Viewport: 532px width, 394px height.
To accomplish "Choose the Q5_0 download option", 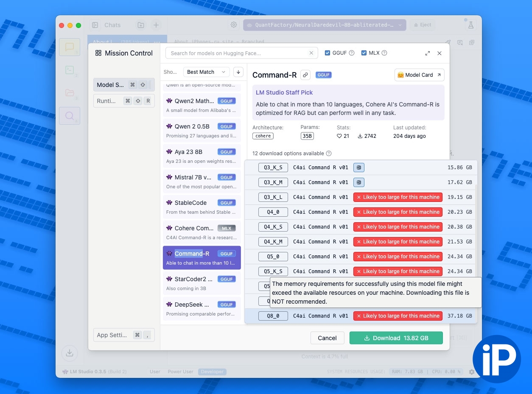I will 361,257.
